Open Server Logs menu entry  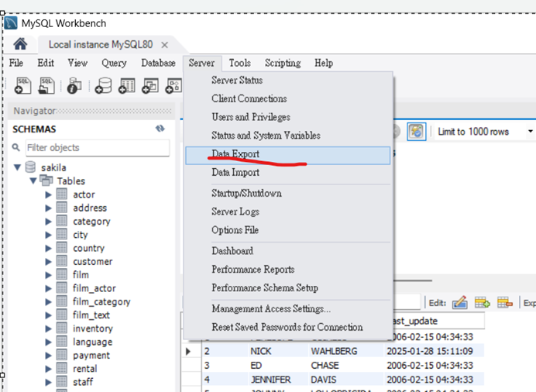[288, 211]
